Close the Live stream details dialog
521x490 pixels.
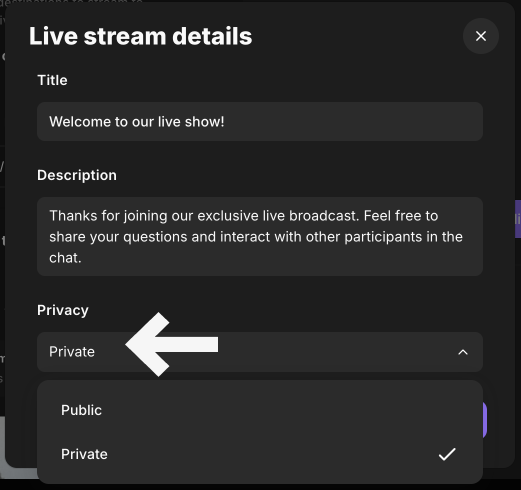[481, 36]
